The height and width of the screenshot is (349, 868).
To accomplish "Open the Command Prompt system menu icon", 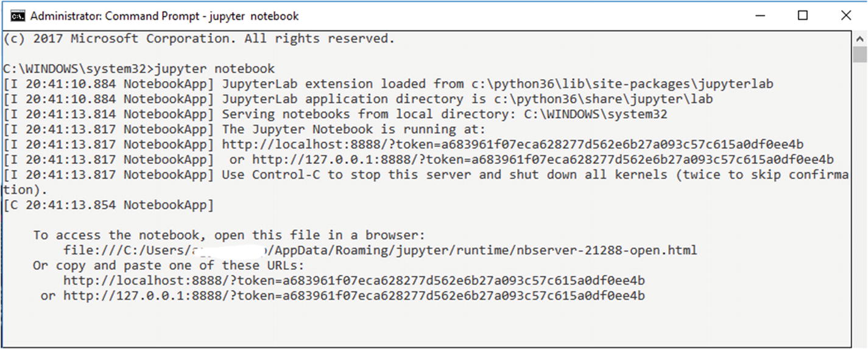I will (18, 16).
